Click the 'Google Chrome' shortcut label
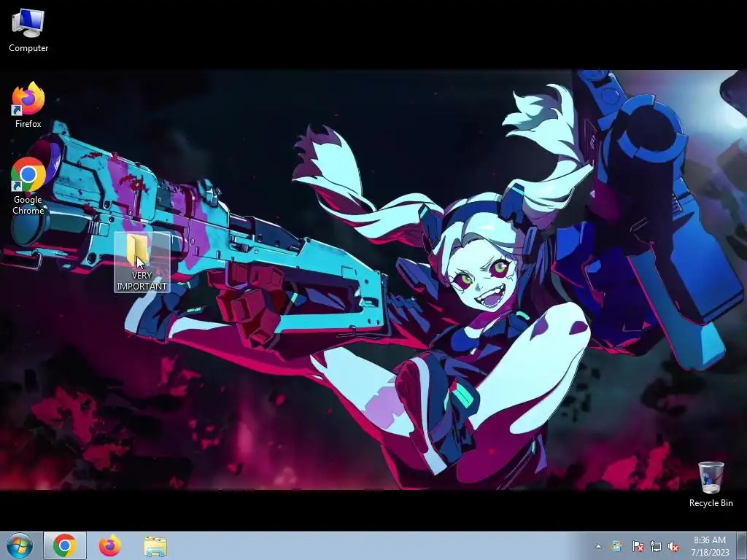The width and height of the screenshot is (747, 560). click(28, 205)
